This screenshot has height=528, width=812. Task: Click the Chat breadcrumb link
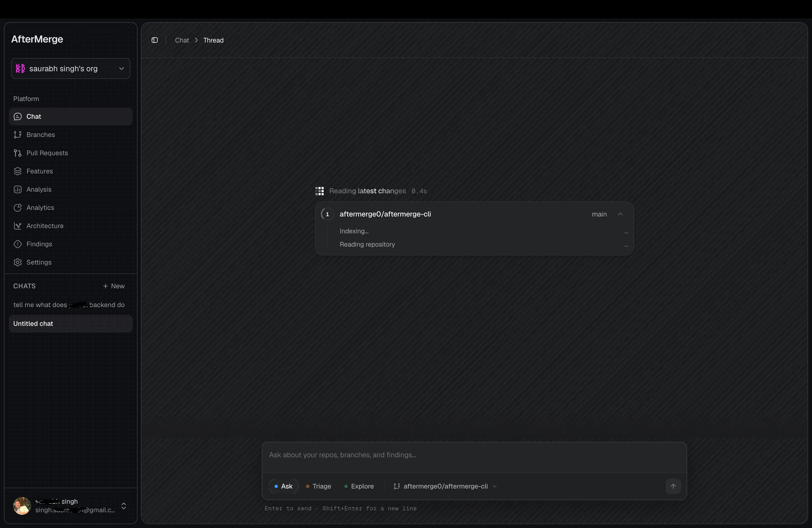(182, 40)
